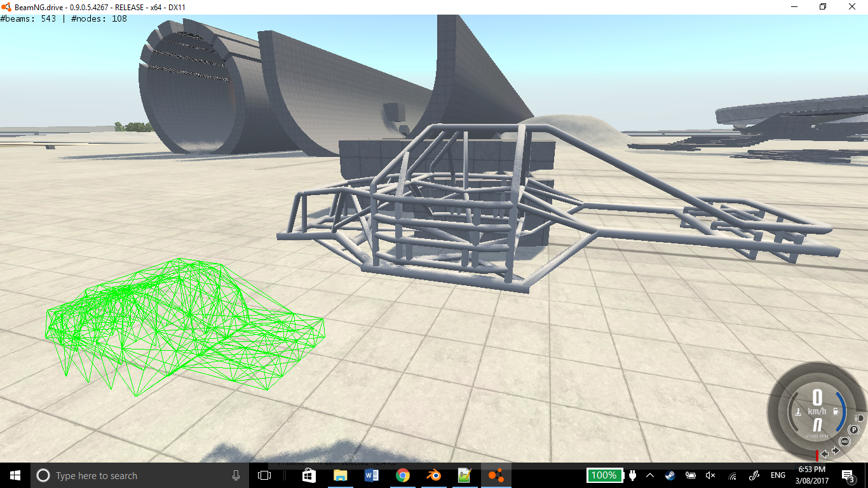Open Task View from the taskbar
The height and width of the screenshot is (488, 868).
coord(264,475)
